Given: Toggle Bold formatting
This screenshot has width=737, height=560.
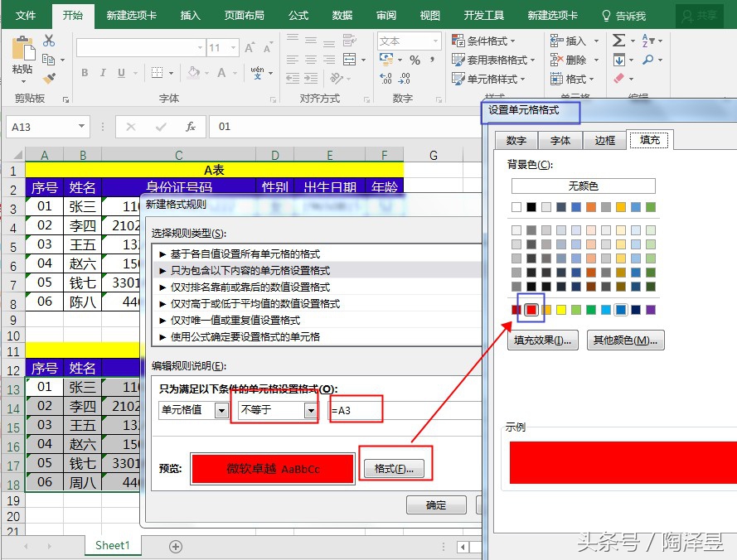Looking at the screenshot, I should [x=85, y=73].
